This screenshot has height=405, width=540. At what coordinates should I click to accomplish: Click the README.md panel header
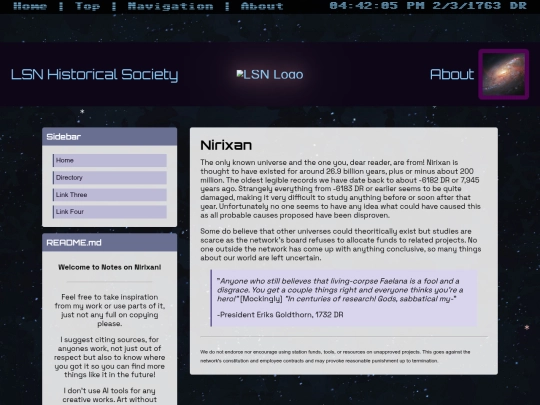(x=110, y=242)
